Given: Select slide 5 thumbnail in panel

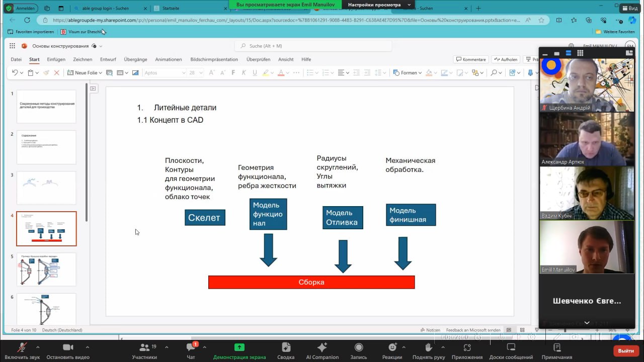Looking at the screenshot, I should tap(46, 269).
